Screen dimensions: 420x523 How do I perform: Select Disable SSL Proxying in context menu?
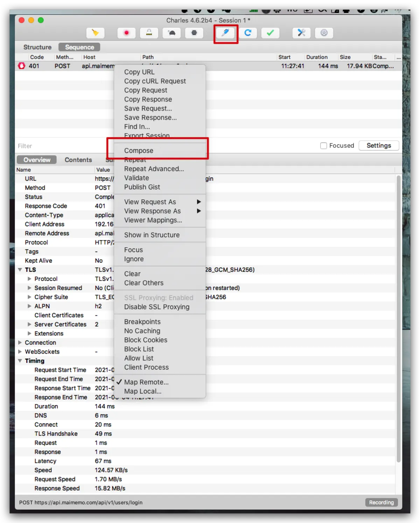156,307
